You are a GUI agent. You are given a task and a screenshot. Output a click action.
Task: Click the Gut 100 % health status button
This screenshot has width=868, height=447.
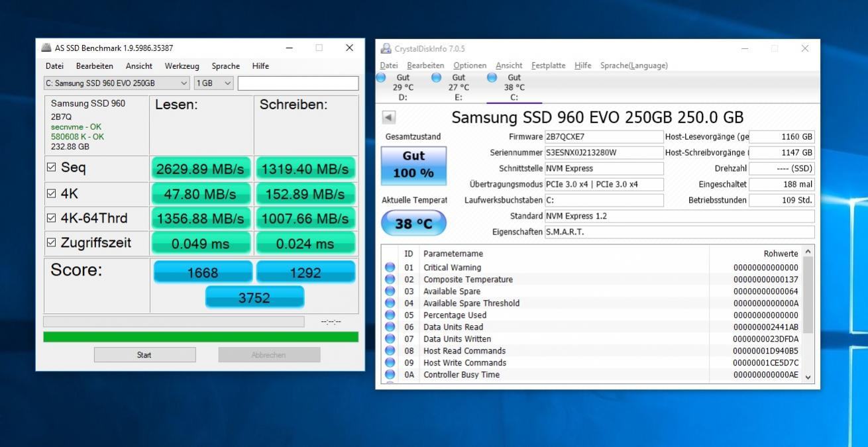click(x=414, y=166)
